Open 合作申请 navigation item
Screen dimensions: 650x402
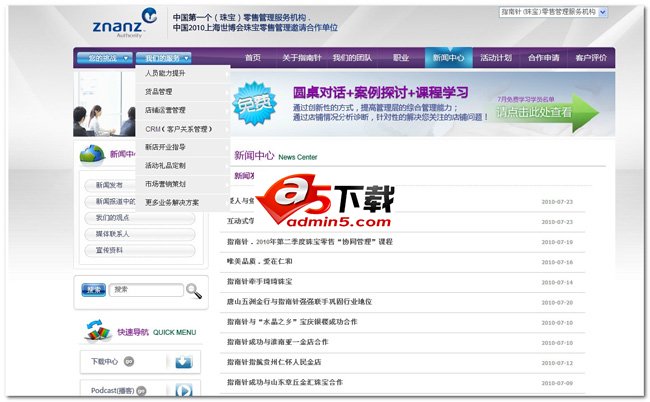pyautogui.click(x=543, y=58)
